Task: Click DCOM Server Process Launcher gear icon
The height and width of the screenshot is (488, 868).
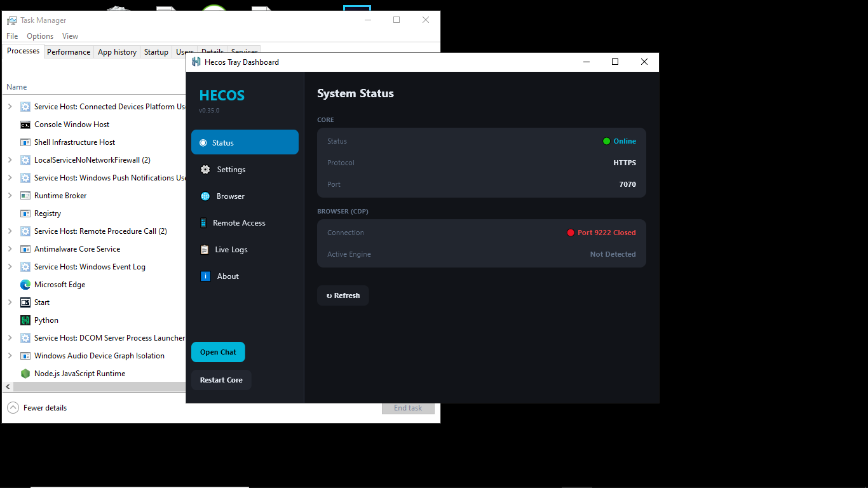Action: point(25,338)
